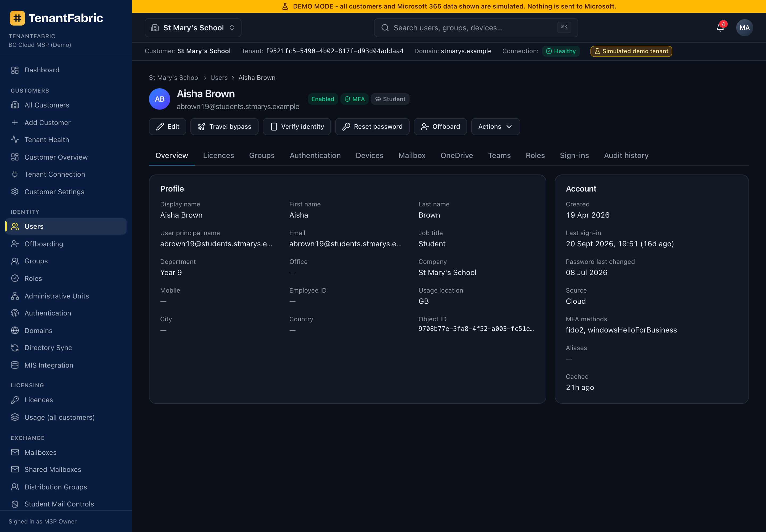Screen dimensions: 766x532
Task: Open the Roles sidebar page
Action: point(66,278)
